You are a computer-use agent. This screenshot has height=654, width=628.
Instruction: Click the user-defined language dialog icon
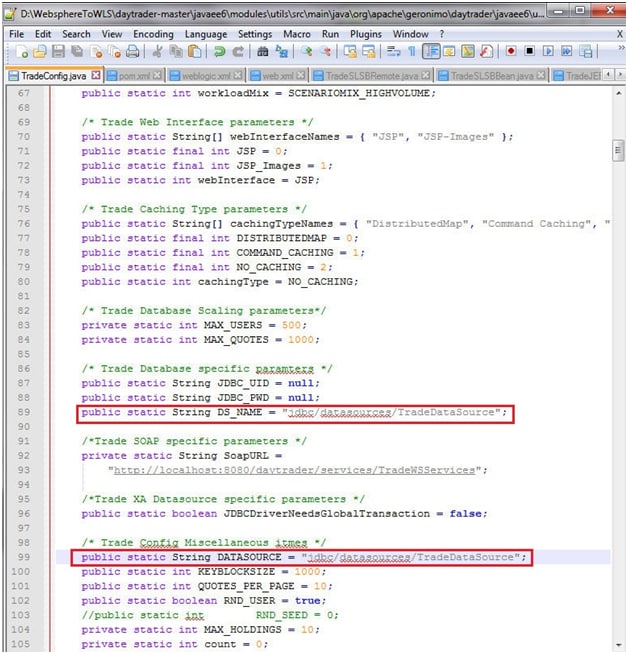click(x=449, y=51)
